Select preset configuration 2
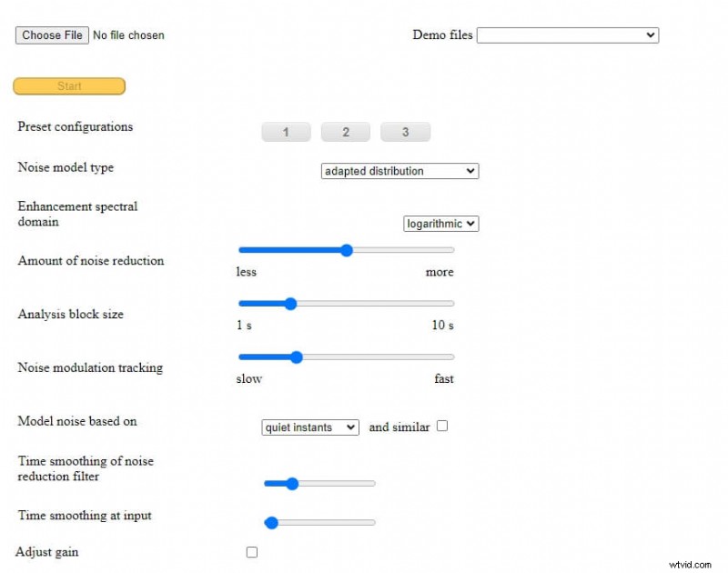The height and width of the screenshot is (573, 728). coord(346,133)
